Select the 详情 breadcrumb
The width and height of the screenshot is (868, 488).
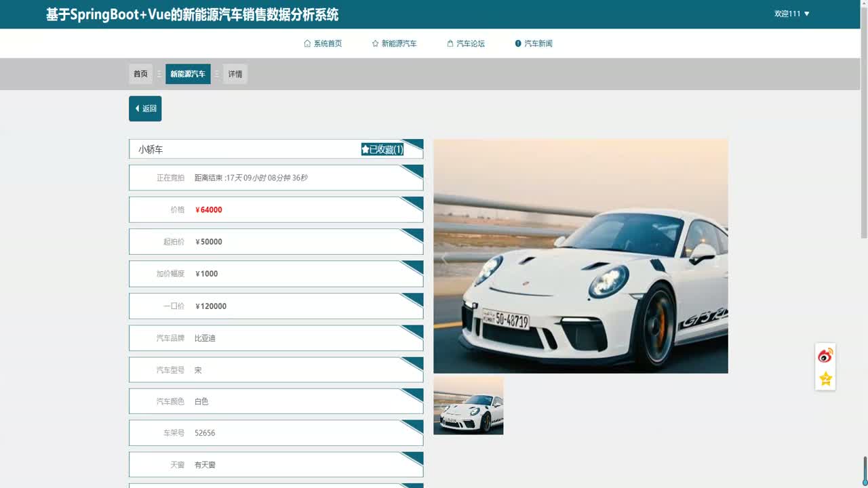(235, 74)
